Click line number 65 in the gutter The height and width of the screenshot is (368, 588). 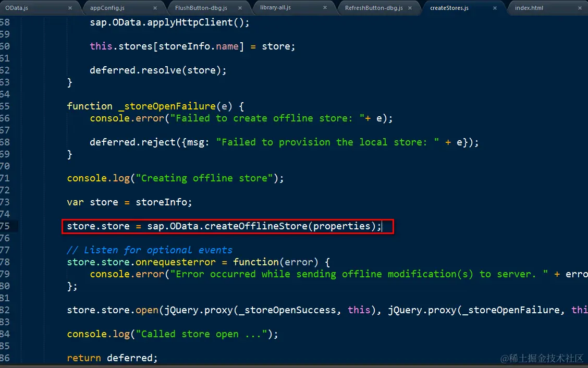point(5,106)
